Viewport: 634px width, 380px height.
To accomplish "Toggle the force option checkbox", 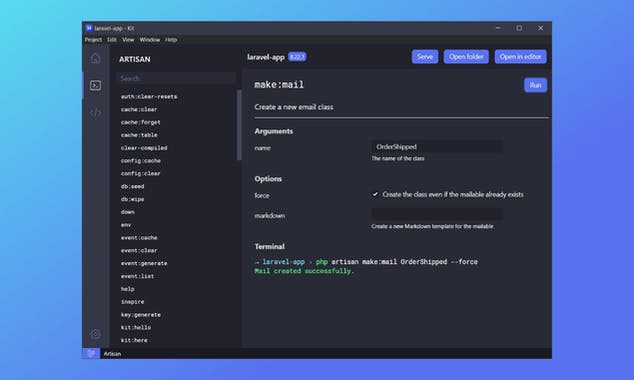I will click(x=375, y=194).
